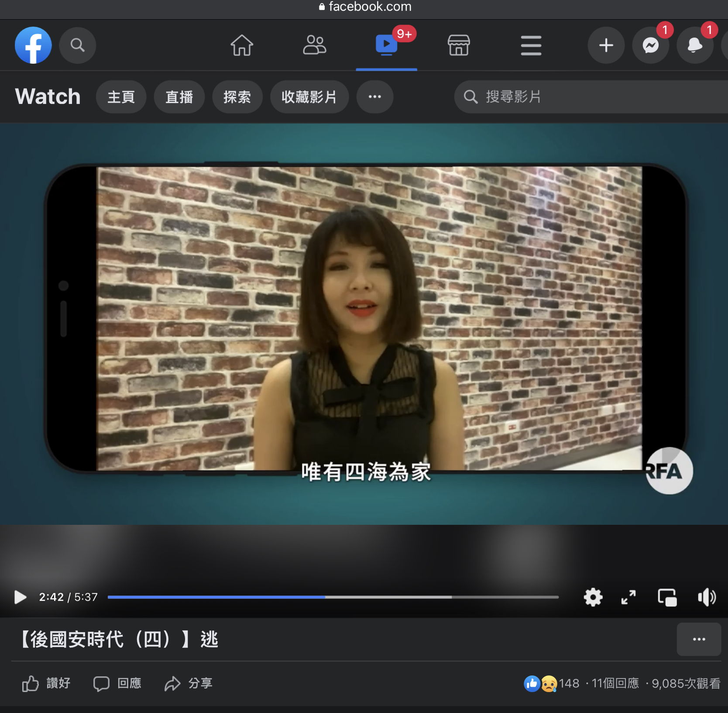Image resolution: width=728 pixels, height=713 pixels.
Task: Open Messenger with unread badge
Action: tap(650, 45)
